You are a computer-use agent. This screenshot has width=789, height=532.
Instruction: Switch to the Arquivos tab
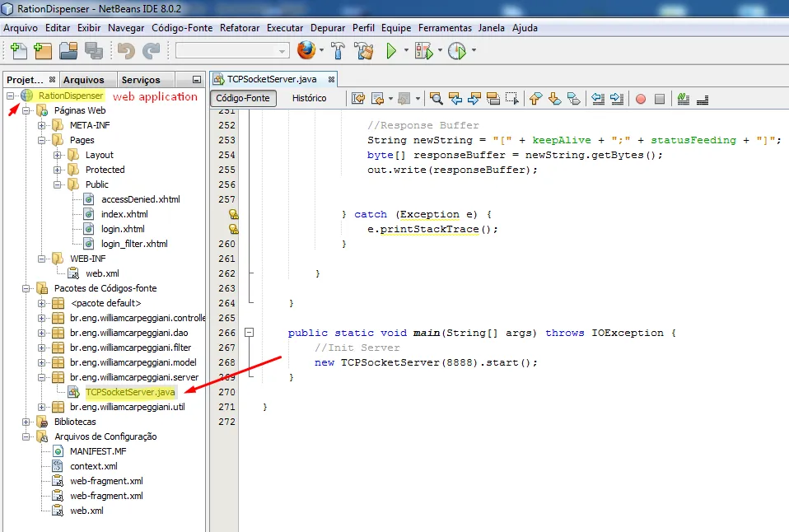[x=83, y=80]
